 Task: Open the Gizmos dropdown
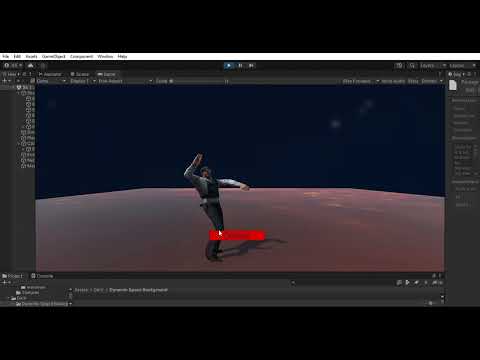(x=432, y=81)
